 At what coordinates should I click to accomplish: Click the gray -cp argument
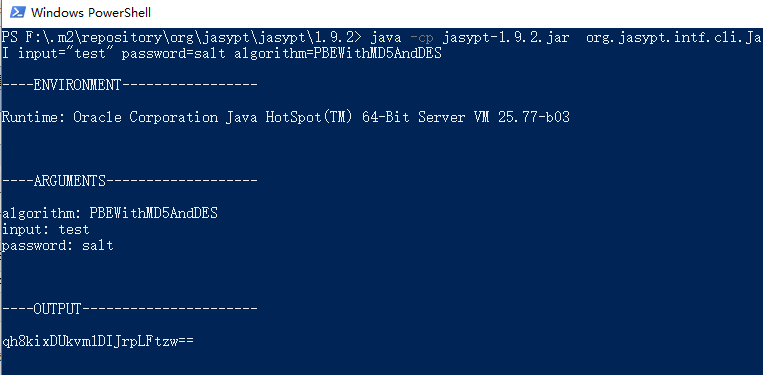point(422,38)
